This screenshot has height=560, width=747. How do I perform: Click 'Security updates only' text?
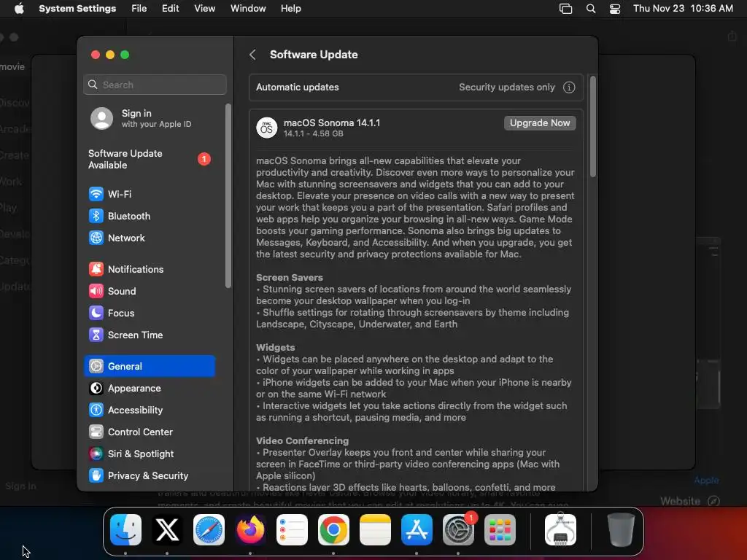coord(507,87)
